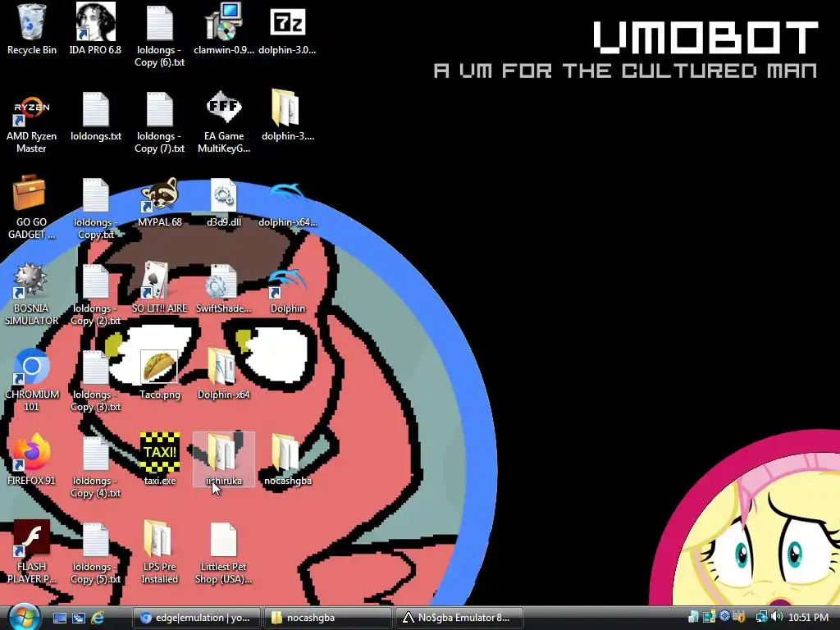Select the GO GO GADGET briefcase icon
Viewport: 840px width, 630px height.
tap(32, 208)
